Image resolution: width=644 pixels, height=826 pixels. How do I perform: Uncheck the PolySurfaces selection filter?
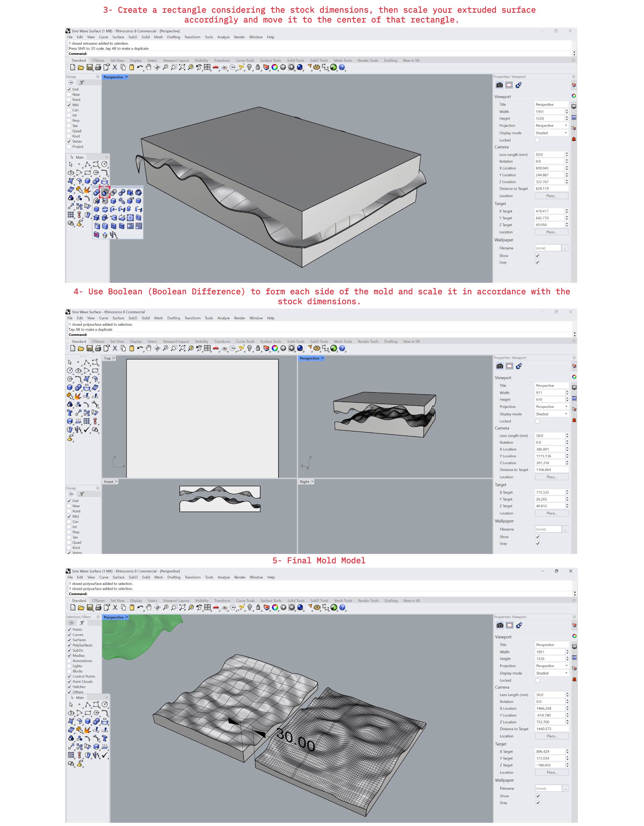(x=69, y=645)
